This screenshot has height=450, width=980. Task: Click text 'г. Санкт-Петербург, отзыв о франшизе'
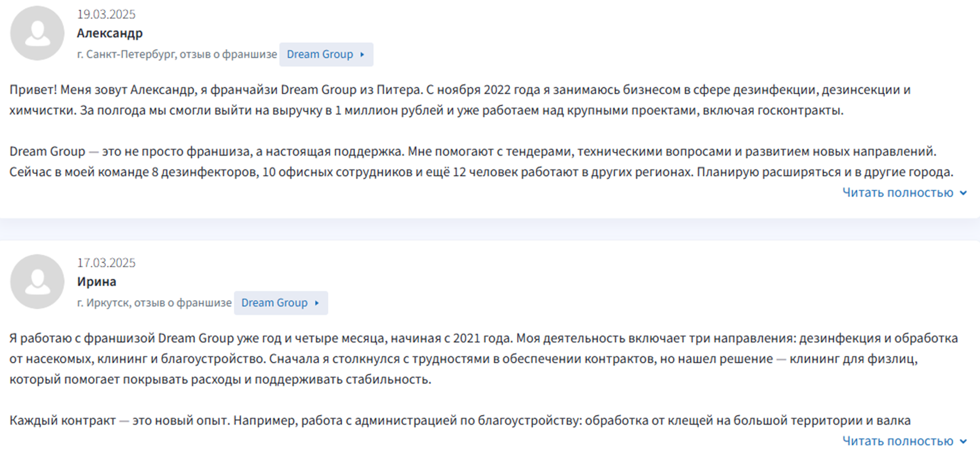click(177, 54)
